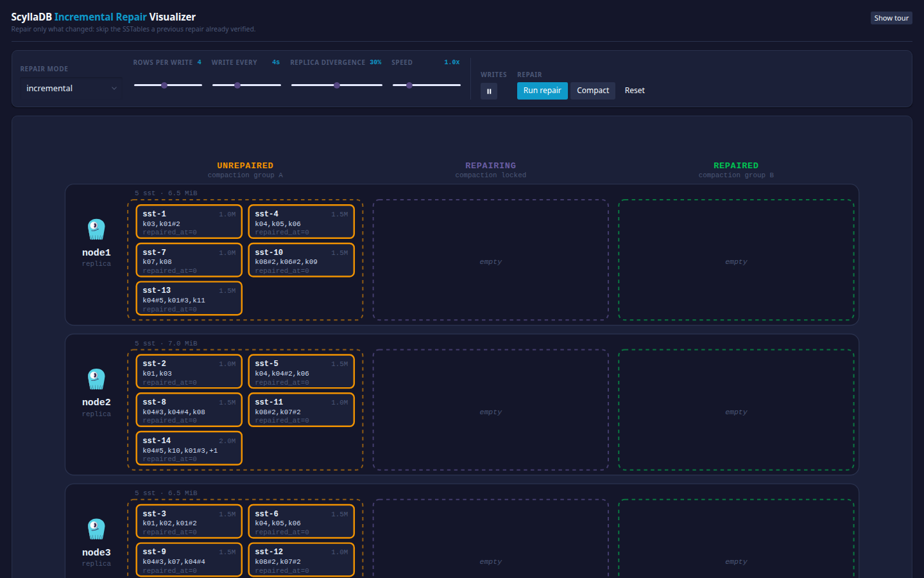Adjust the Replica divergence slider

336,85
